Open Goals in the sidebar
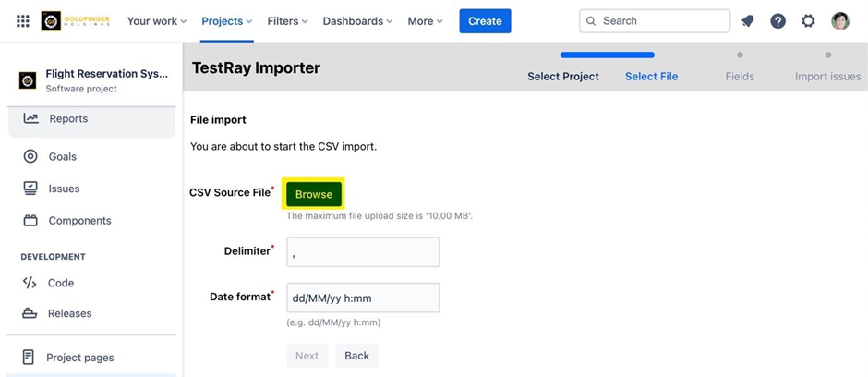The height and width of the screenshot is (377, 868). (x=62, y=157)
